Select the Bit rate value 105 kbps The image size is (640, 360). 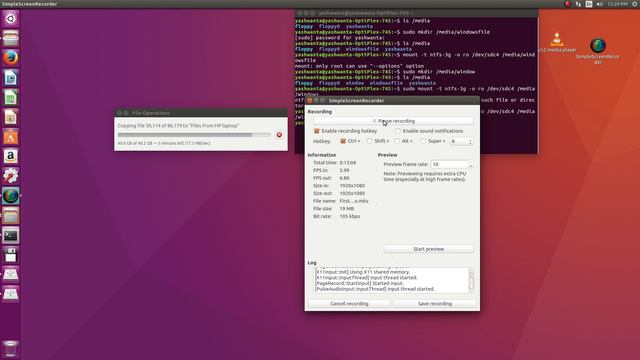pos(350,216)
